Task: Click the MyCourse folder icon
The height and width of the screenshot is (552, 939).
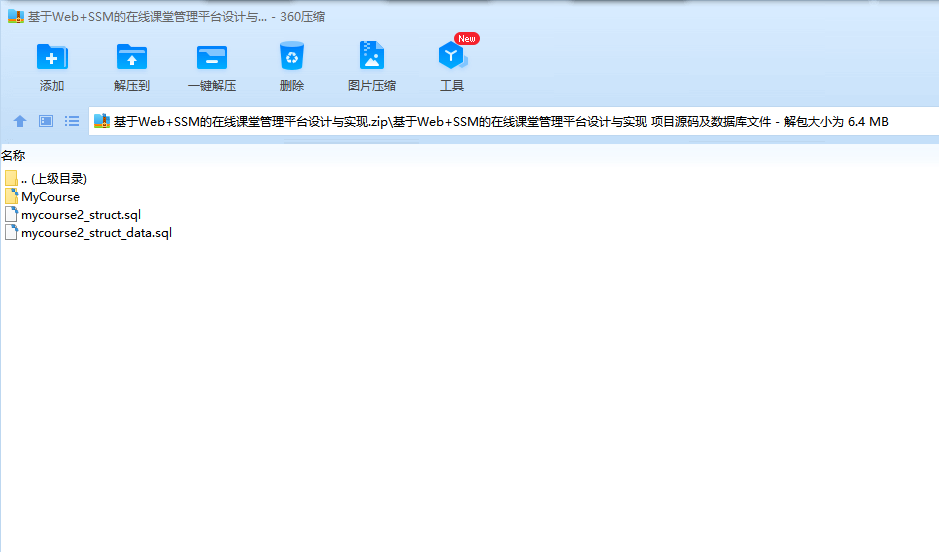Action: pos(11,196)
